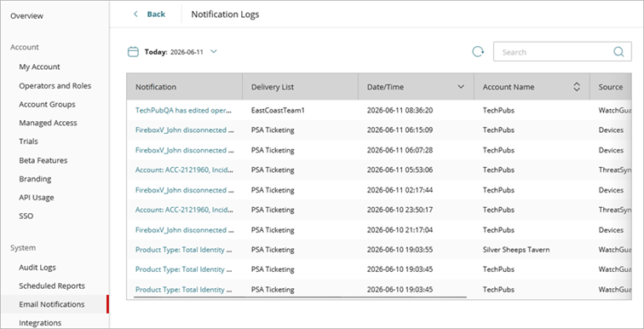Refresh the notification logs list
644x329 pixels.
478,52
